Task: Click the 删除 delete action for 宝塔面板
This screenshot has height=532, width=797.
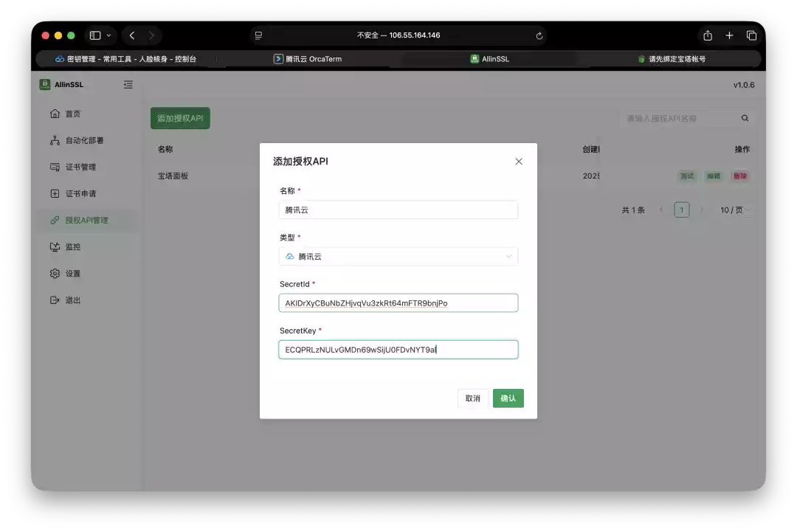Action: (x=740, y=176)
